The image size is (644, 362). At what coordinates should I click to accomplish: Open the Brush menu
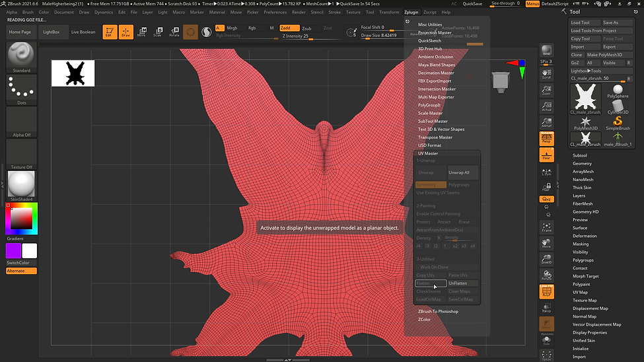tap(28, 13)
